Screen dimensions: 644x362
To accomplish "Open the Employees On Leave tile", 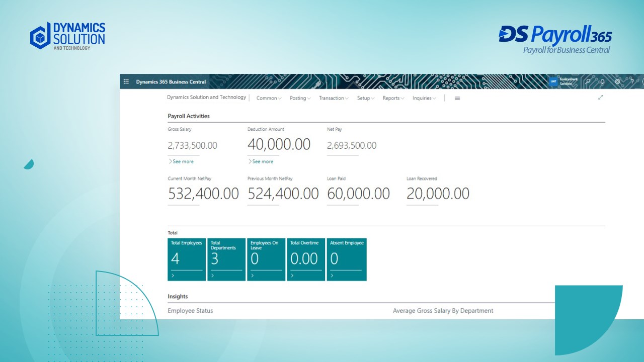I will 266,259.
